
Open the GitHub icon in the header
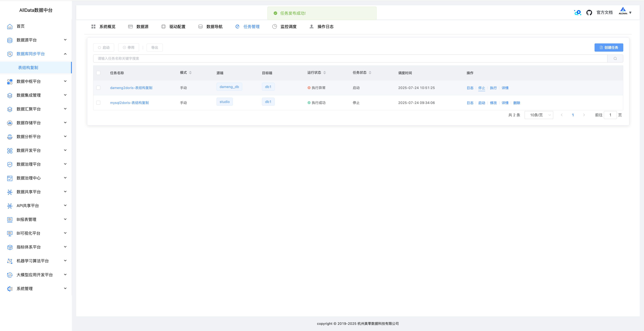tap(589, 13)
